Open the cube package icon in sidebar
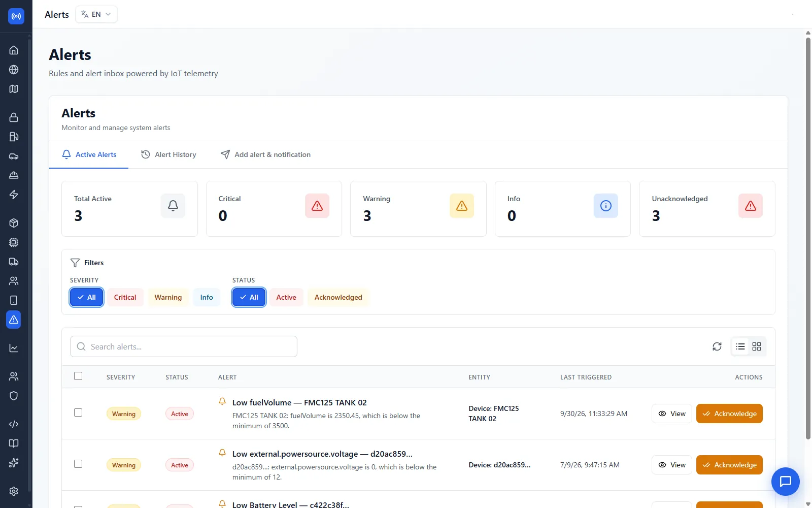 (x=14, y=223)
